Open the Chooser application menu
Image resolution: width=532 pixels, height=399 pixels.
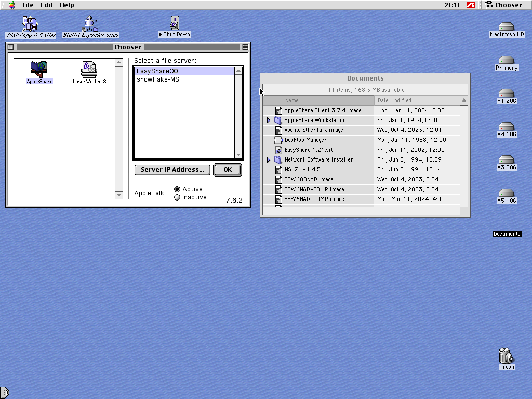pyautogui.click(x=504, y=5)
